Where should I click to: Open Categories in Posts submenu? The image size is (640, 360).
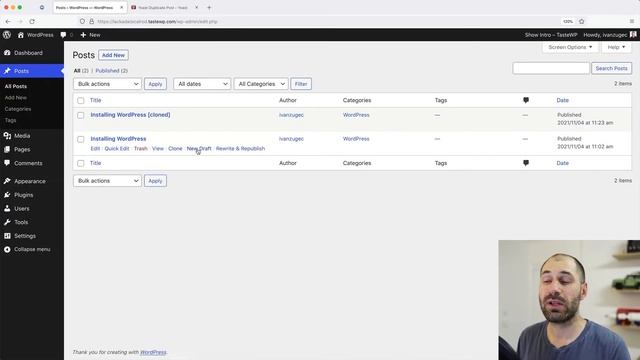click(x=18, y=109)
